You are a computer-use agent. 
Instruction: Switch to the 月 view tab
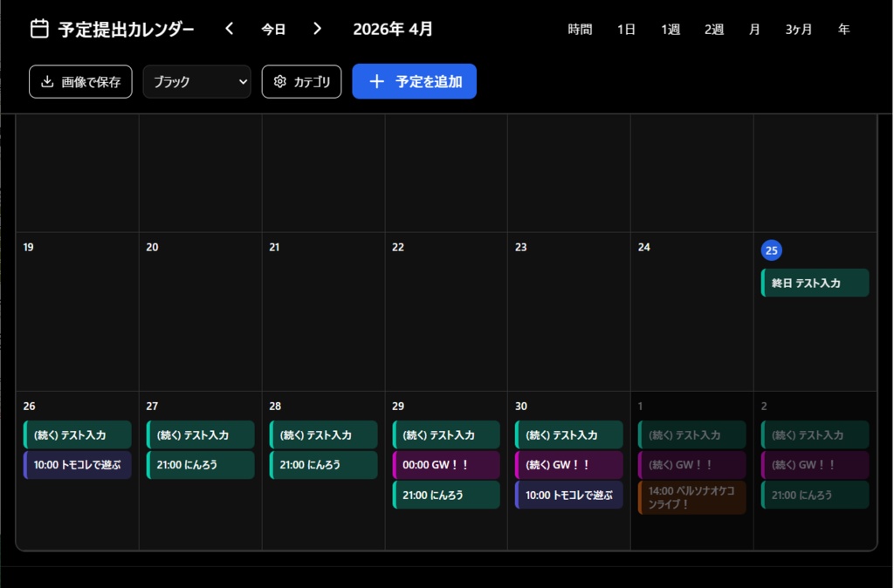click(753, 29)
